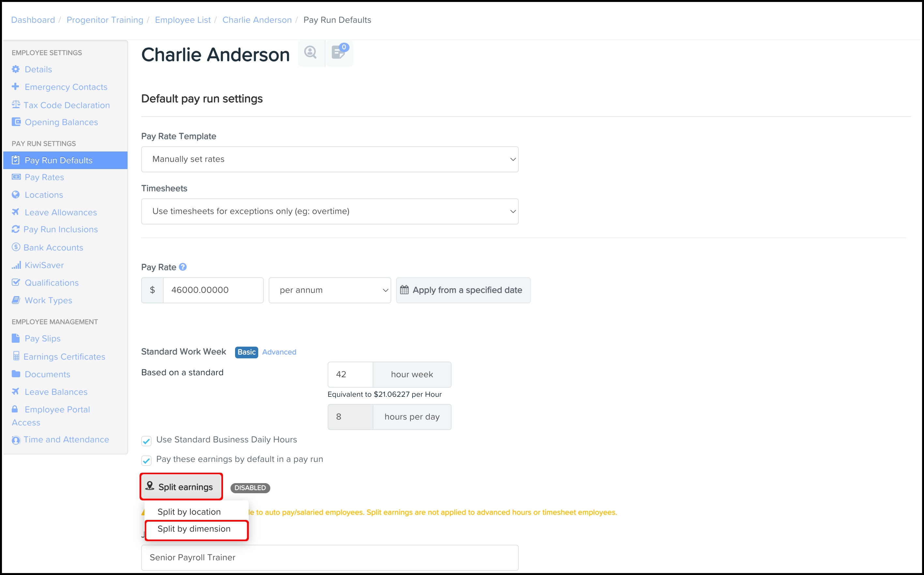
Task: Choose Split by dimension menu option
Action: pos(194,529)
